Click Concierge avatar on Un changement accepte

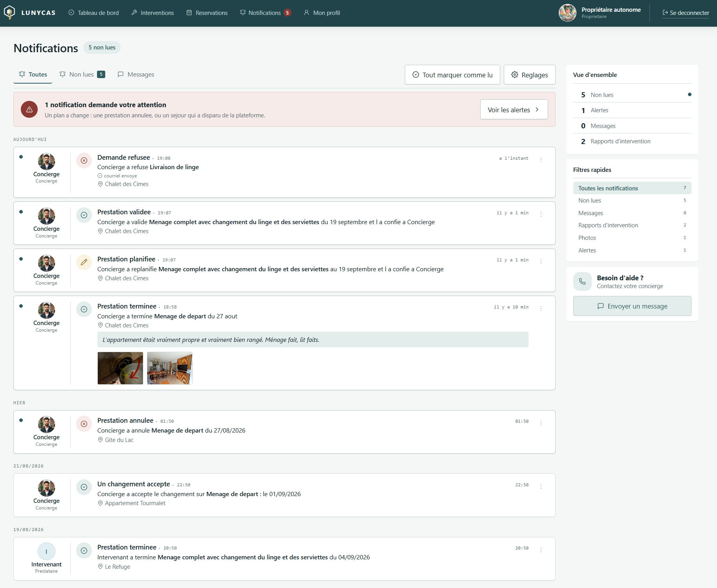46,488
